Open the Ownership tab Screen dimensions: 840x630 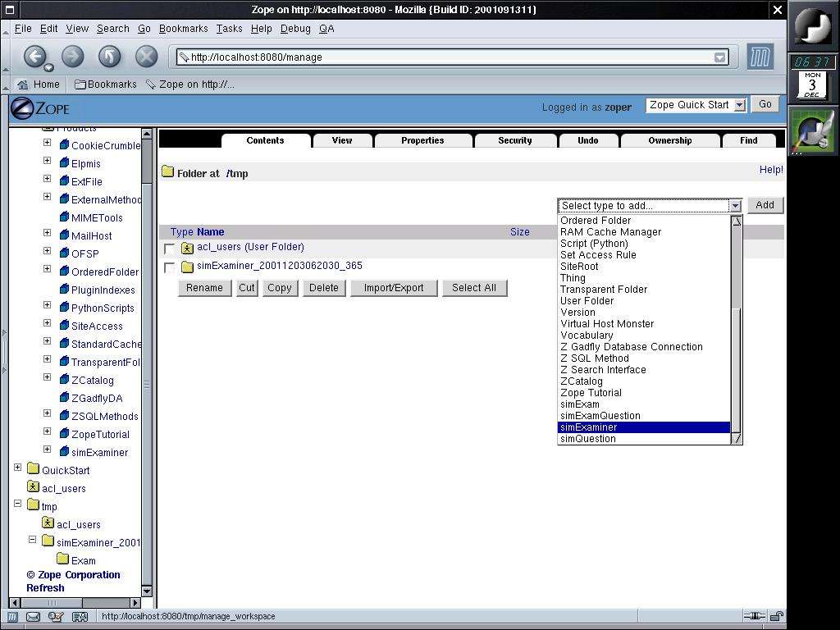point(669,140)
